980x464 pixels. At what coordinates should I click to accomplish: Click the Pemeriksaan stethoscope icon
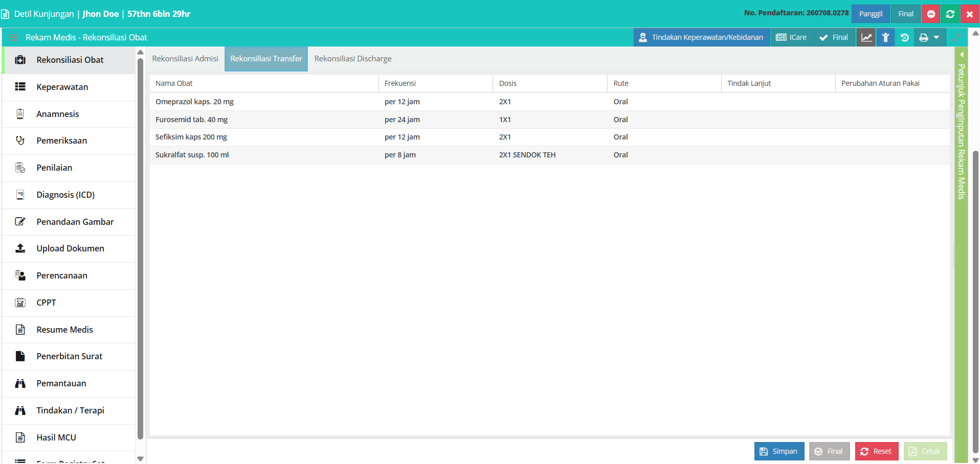click(x=20, y=141)
